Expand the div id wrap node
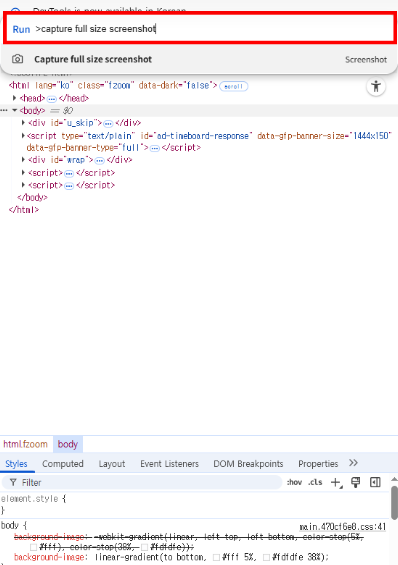 [x=23, y=160]
